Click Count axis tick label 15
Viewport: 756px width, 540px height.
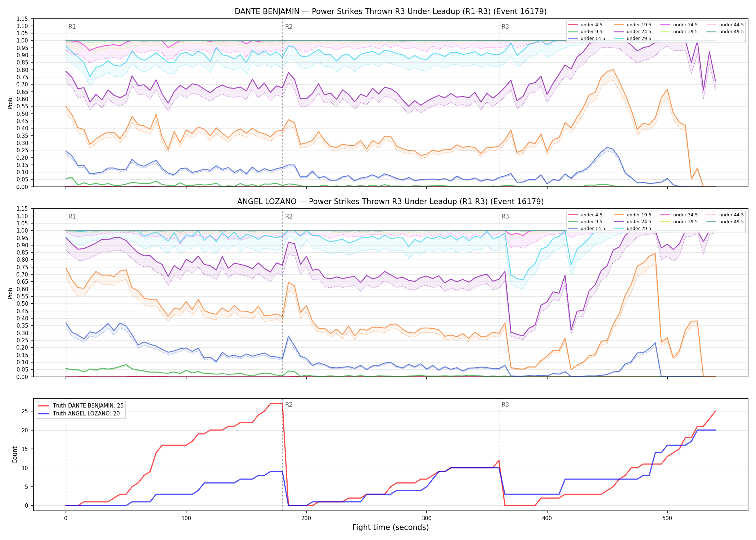[25, 449]
